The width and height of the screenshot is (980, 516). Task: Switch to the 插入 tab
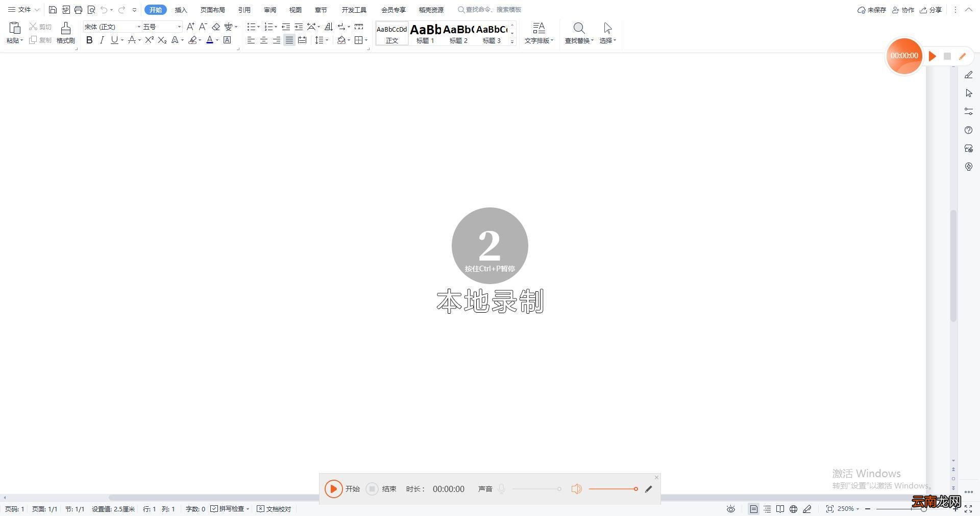coord(181,10)
